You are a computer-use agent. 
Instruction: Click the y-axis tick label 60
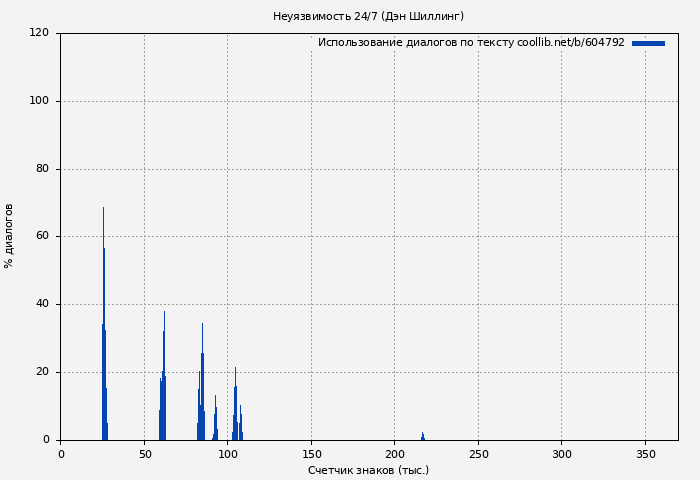(x=42, y=237)
